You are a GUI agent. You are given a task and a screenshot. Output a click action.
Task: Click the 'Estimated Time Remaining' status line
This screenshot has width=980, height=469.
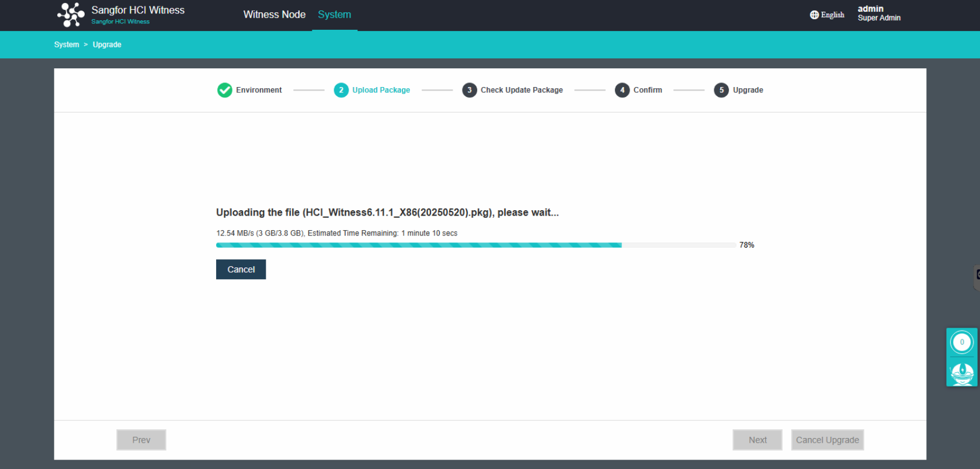coord(337,233)
